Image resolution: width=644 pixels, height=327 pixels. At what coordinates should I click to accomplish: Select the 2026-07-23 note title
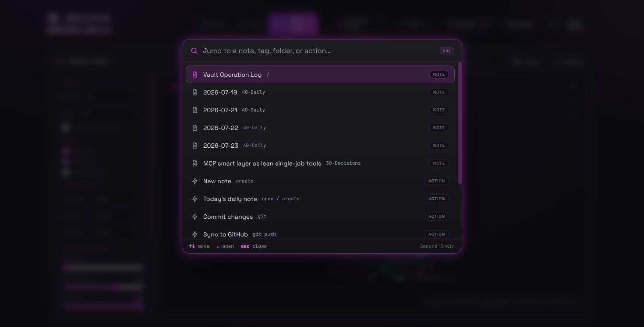(221, 146)
